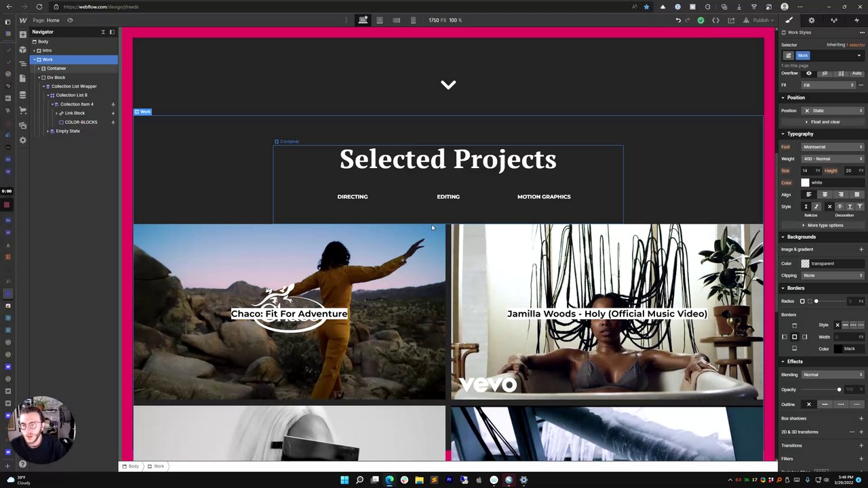Select the desktop base breakpoint icon
Image resolution: width=868 pixels, height=488 pixels.
363,20
